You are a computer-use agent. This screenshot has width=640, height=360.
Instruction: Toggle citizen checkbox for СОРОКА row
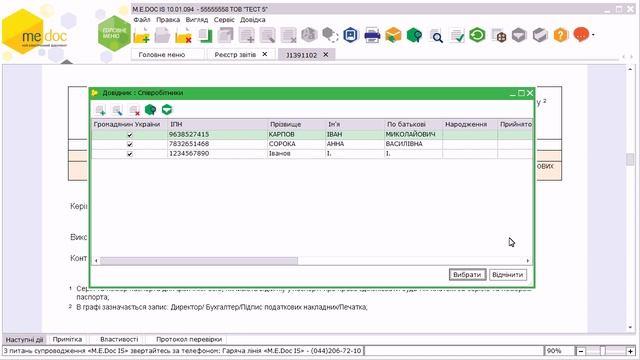click(x=130, y=144)
